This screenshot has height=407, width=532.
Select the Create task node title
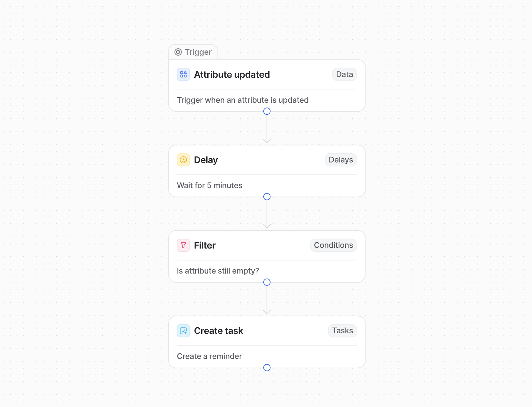click(218, 331)
